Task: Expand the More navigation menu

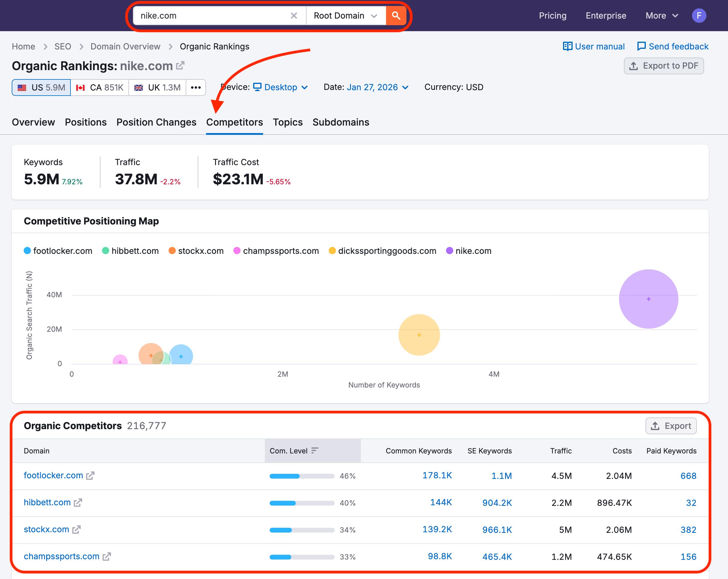Action: [x=661, y=16]
